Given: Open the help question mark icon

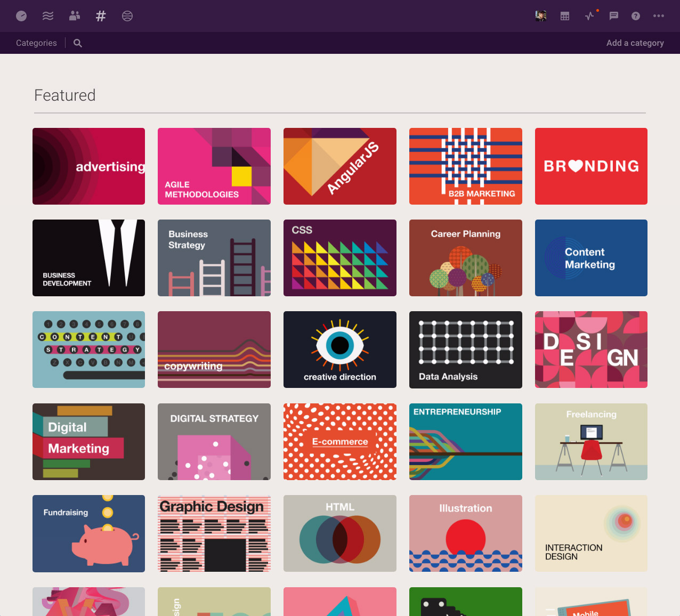Looking at the screenshot, I should tap(636, 16).
